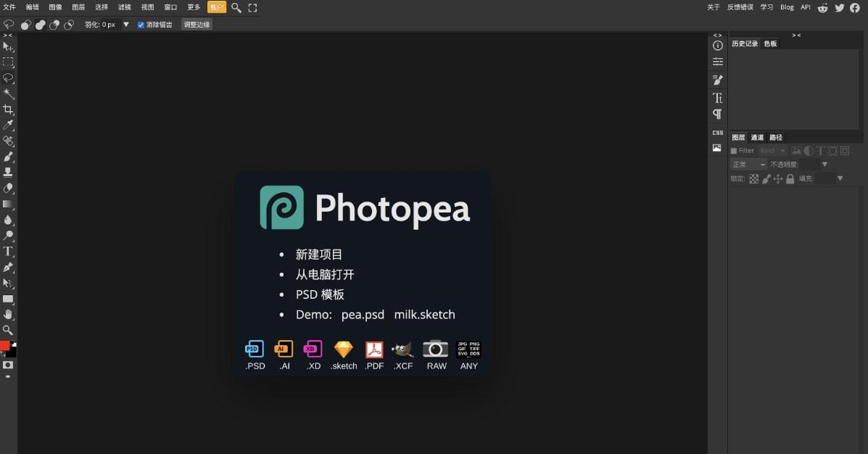Click the fullscreen icon in menu bar
Viewport: 868px width, 454px height.
[252, 7]
